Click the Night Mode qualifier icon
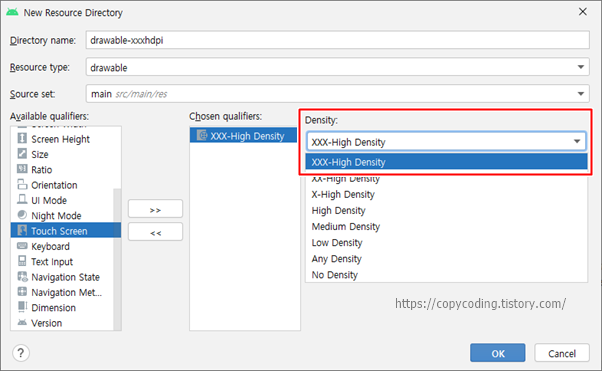 pyautogui.click(x=22, y=215)
